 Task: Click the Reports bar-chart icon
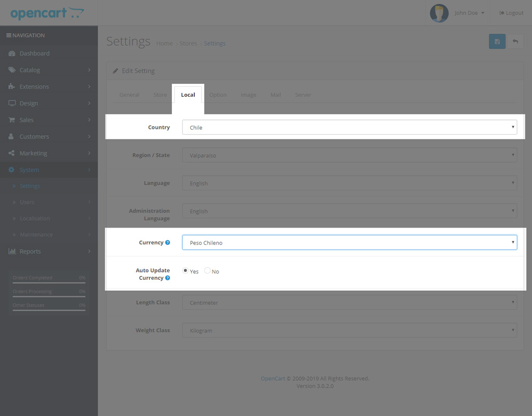point(12,251)
